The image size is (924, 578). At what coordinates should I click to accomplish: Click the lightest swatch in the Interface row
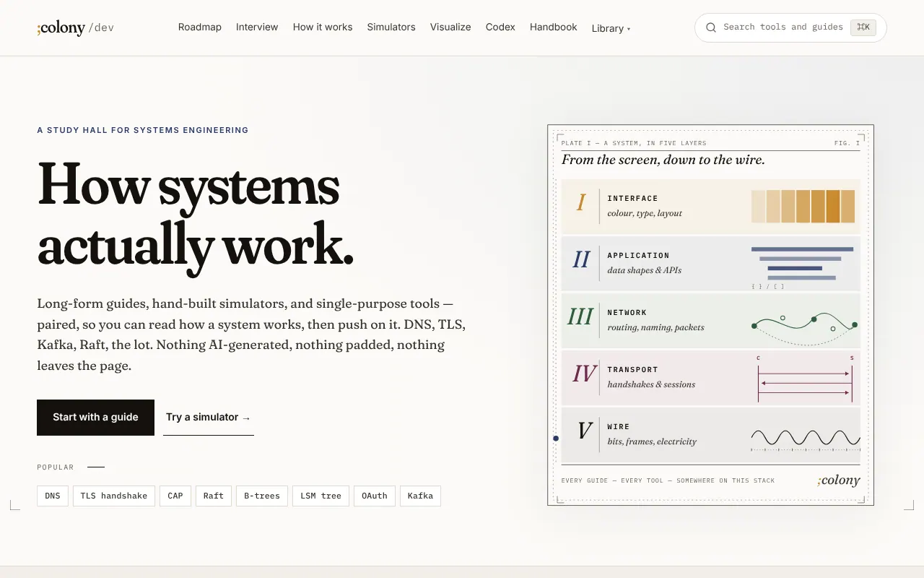758,207
